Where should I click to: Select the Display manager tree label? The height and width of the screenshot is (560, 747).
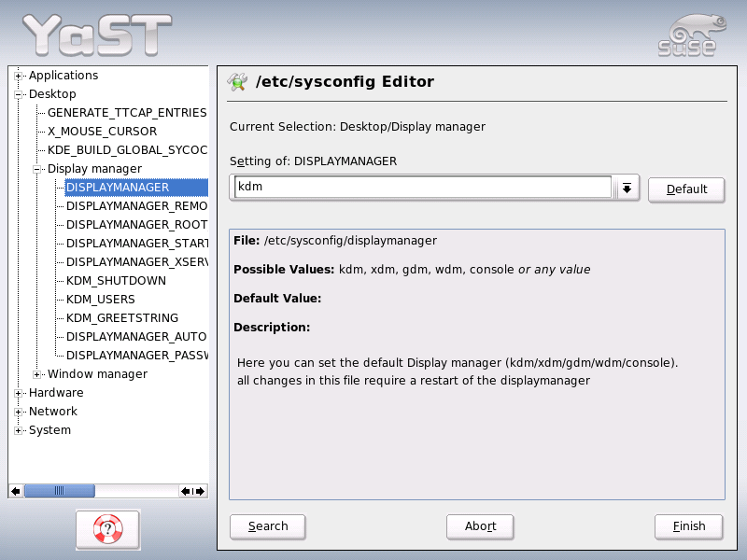coord(94,169)
